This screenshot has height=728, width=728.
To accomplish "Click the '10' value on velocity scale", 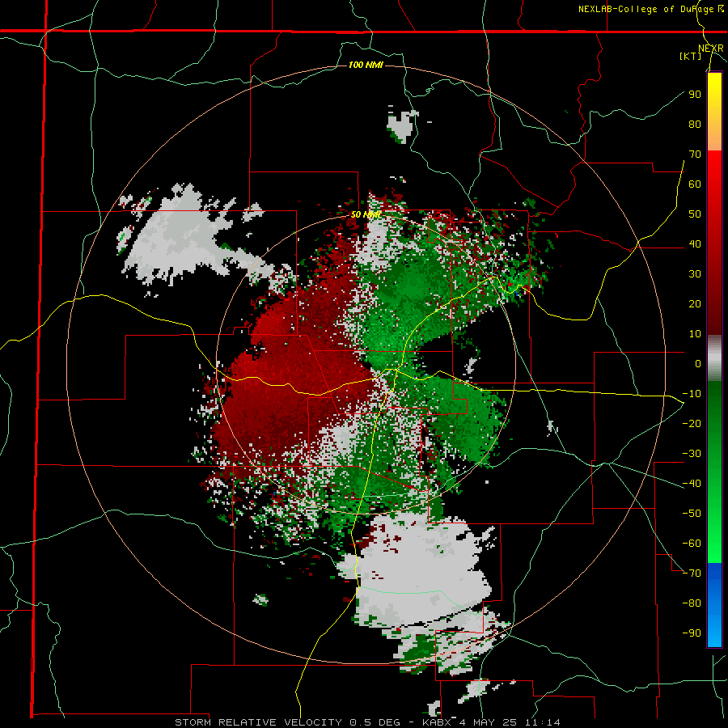I will (695, 334).
